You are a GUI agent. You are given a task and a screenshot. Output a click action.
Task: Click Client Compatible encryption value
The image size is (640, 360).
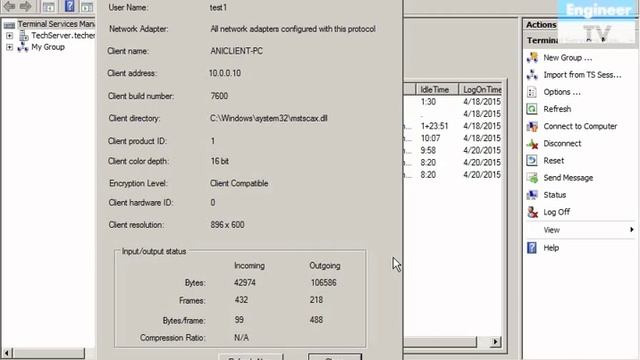pyautogui.click(x=239, y=183)
